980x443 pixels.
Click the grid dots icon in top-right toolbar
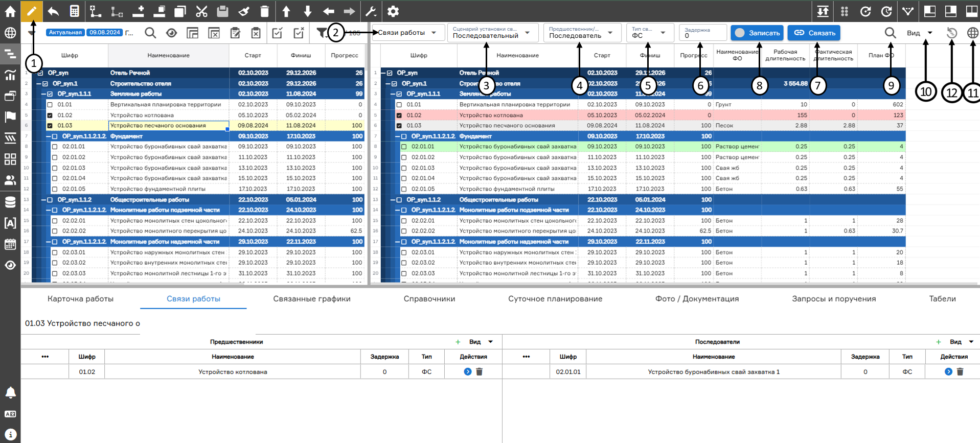(x=845, y=11)
